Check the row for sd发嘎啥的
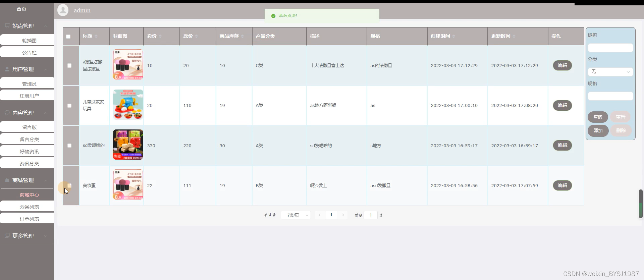Screen dimensions: 644x280 [x=69, y=146]
